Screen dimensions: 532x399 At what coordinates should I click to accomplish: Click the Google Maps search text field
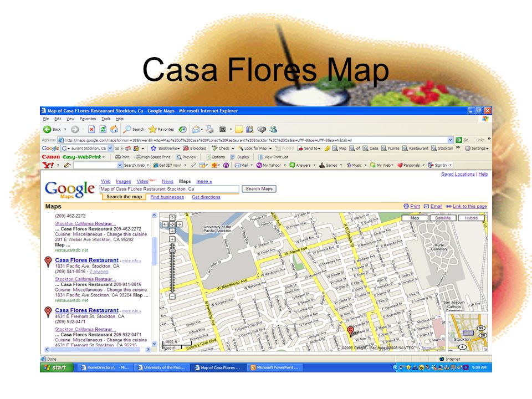[170, 189]
